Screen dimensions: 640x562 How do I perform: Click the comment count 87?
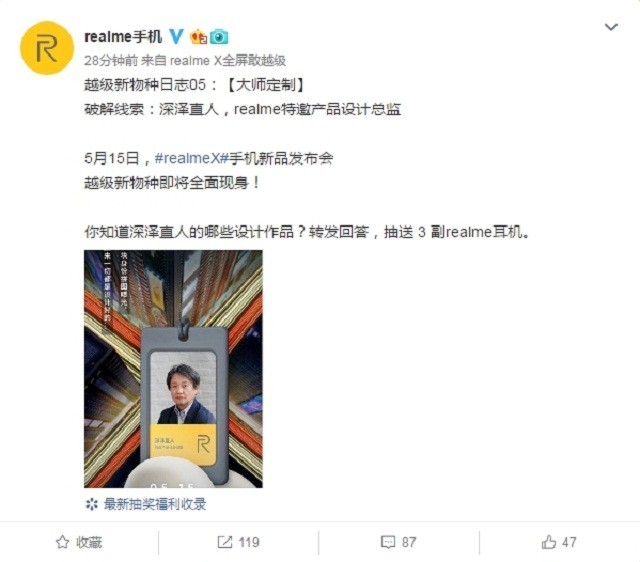click(409, 542)
